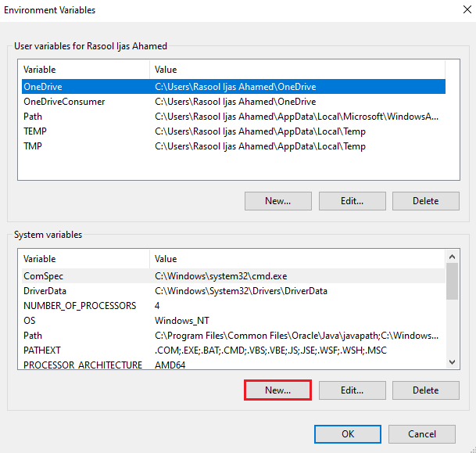
Task: Click Edit button under System variables
Action: [x=353, y=390]
